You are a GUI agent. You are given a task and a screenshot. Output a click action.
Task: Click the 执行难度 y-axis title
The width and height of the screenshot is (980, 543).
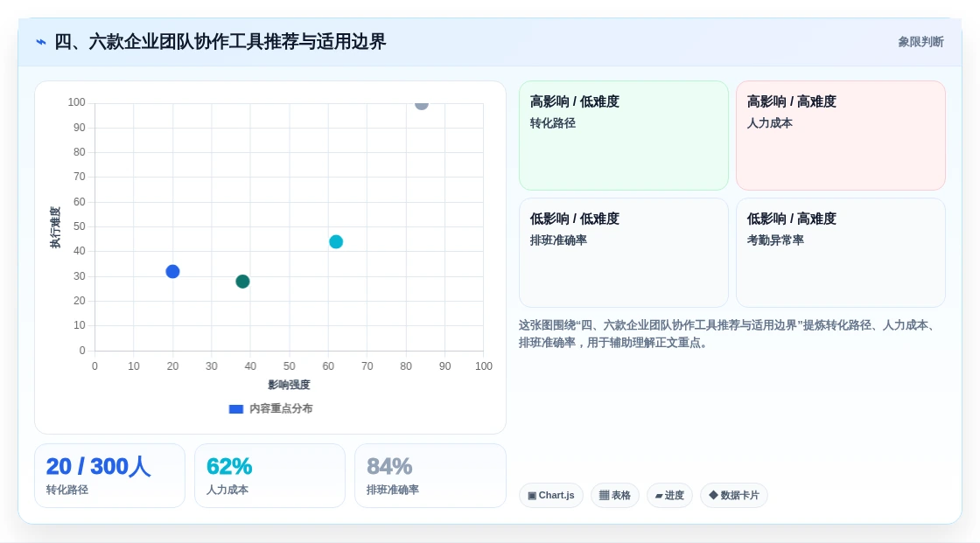coord(55,227)
